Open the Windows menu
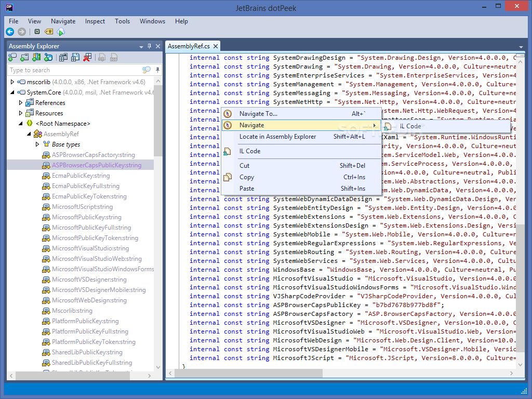 (x=152, y=21)
